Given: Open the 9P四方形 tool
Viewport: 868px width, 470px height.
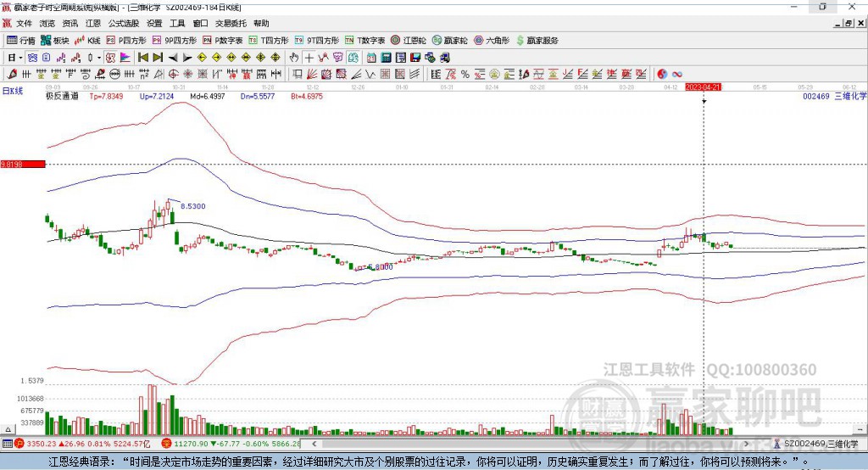Looking at the screenshot, I should click(x=175, y=41).
